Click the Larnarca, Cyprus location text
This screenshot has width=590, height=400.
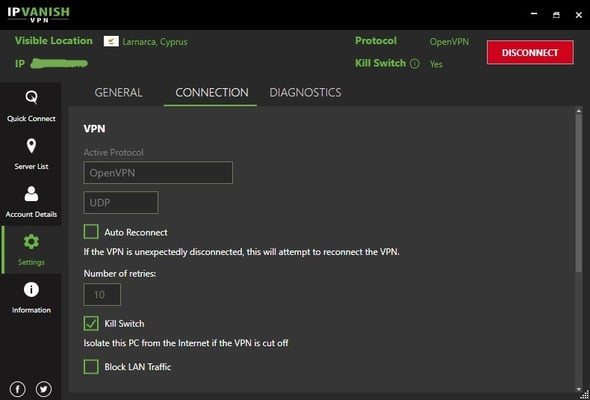click(155, 42)
